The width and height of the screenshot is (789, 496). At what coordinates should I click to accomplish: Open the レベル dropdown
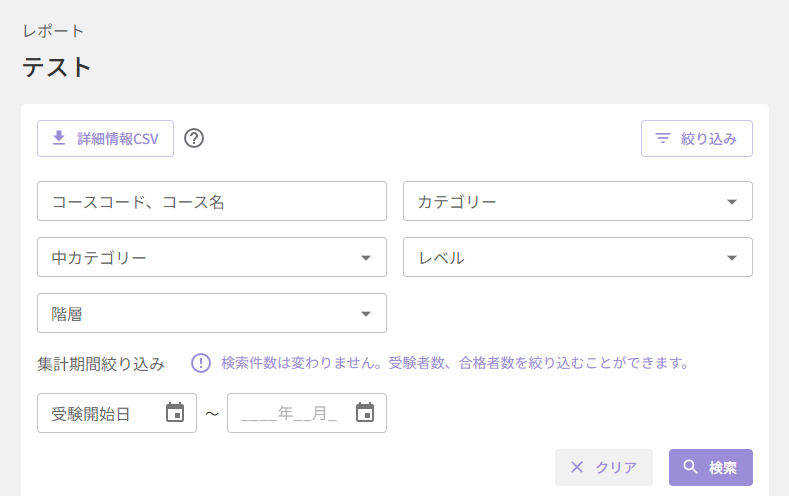(578, 257)
